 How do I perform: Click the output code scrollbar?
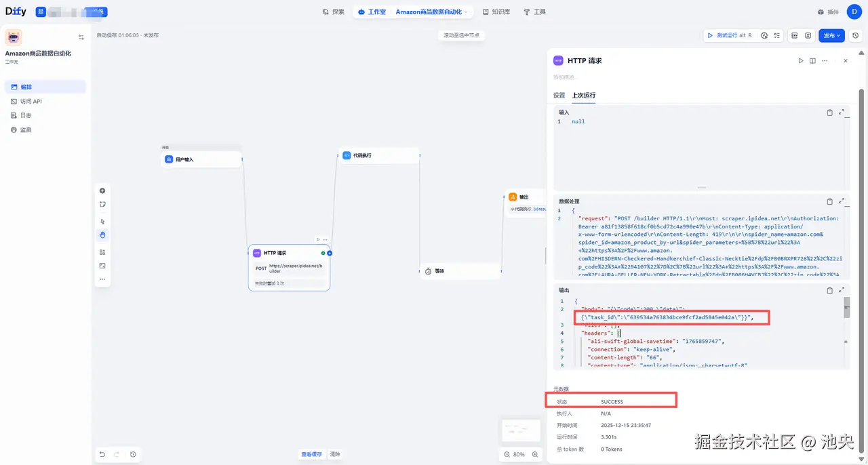click(846, 308)
